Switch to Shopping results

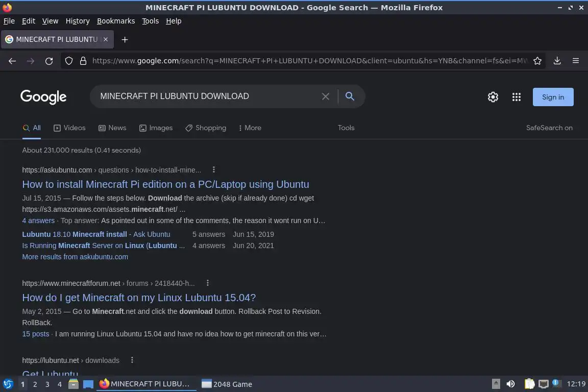[206, 128]
